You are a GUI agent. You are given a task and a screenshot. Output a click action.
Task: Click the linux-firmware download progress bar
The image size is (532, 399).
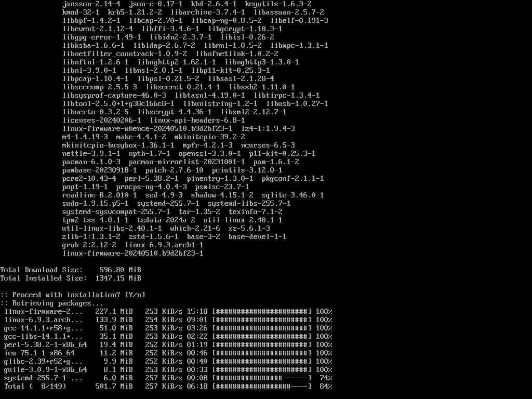(262, 312)
